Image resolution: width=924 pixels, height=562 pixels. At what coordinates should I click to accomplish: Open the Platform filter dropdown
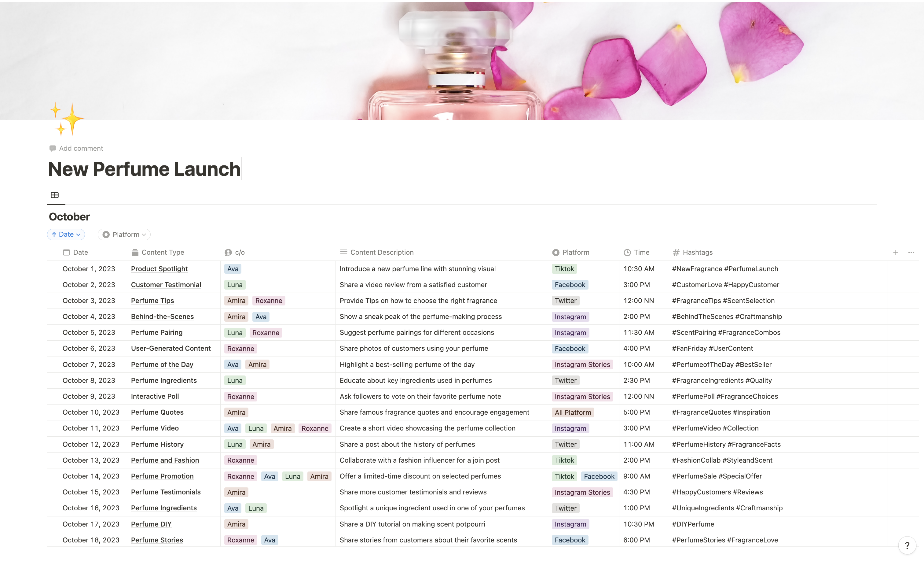(x=124, y=235)
